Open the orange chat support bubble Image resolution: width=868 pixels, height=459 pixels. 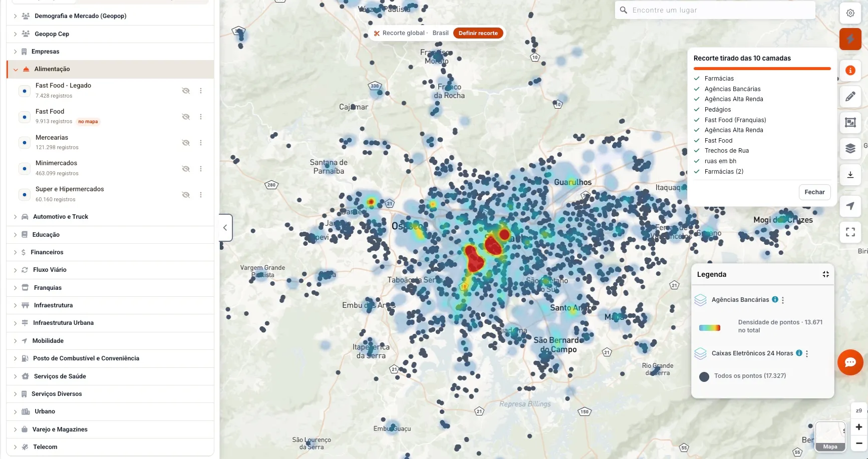[x=850, y=362]
